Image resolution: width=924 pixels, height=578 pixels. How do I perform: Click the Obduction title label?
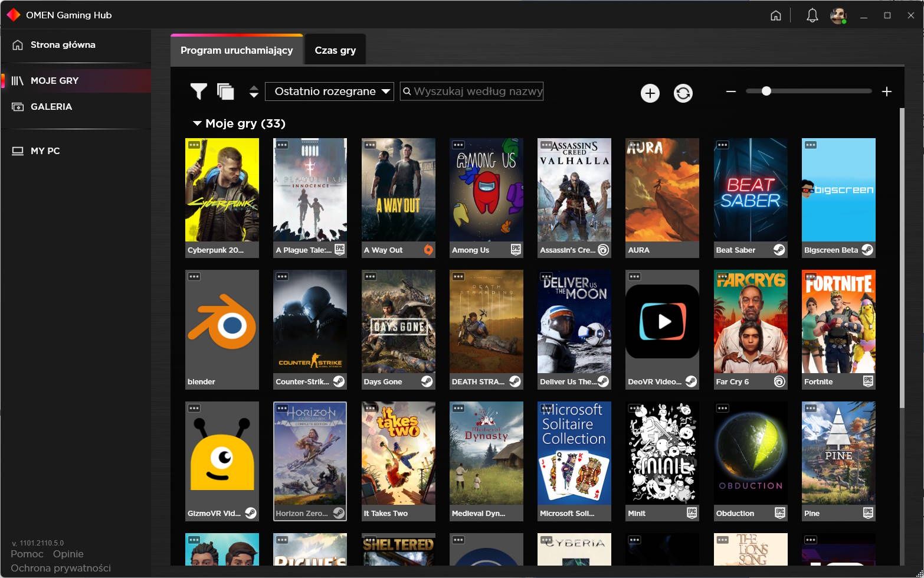(735, 514)
